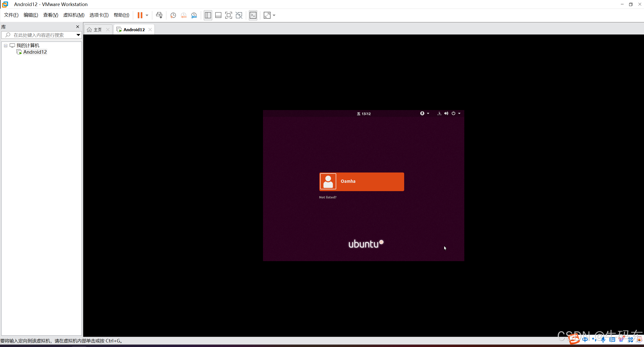The image size is (644, 347).
Task: Send Ctrl+Alt+Del to the VM
Action: pyautogui.click(x=159, y=15)
